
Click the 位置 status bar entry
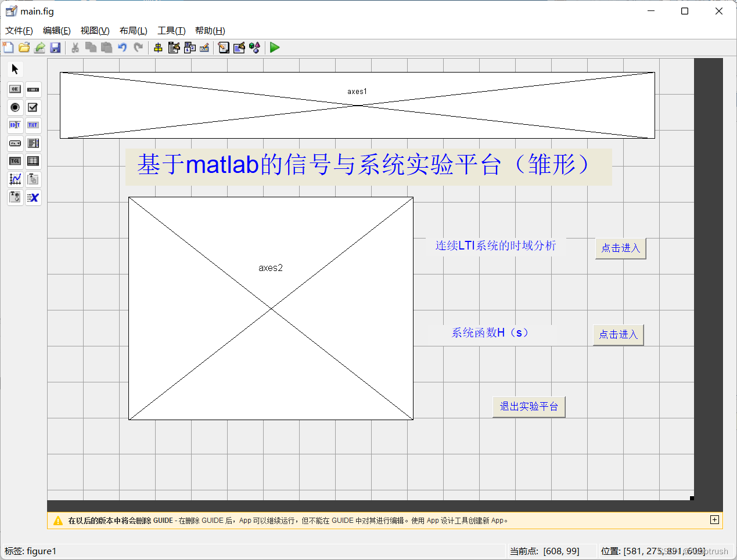653,551
